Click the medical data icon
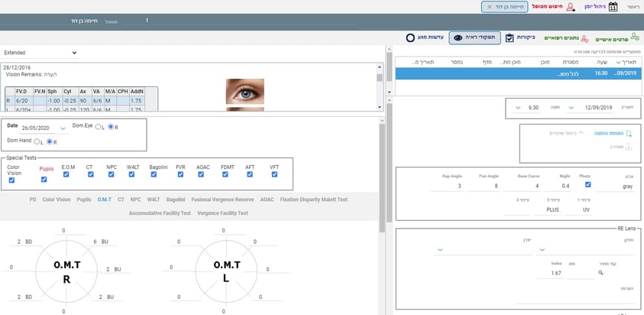644x315 pixels. pos(585,38)
